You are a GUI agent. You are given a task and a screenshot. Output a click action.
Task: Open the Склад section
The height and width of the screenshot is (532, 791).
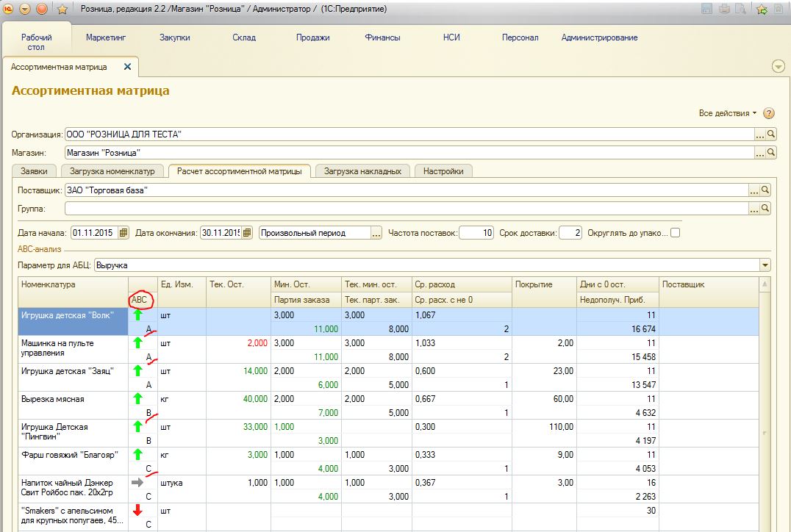coord(244,37)
